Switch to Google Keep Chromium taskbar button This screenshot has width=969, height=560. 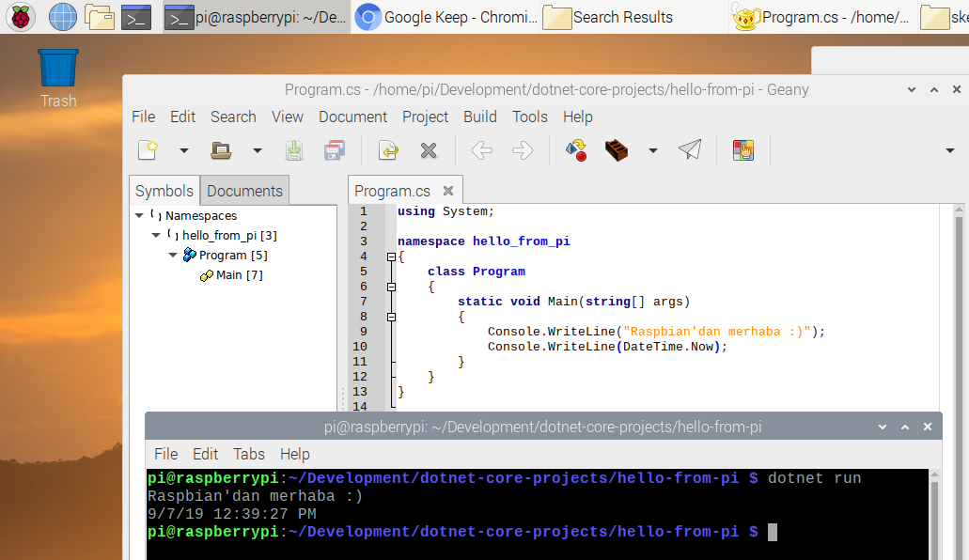click(447, 17)
